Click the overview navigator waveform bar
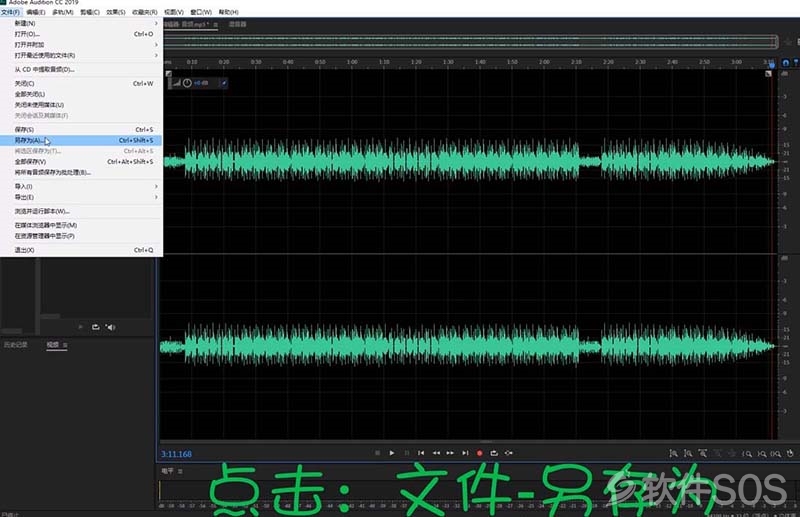 pyautogui.click(x=470, y=42)
